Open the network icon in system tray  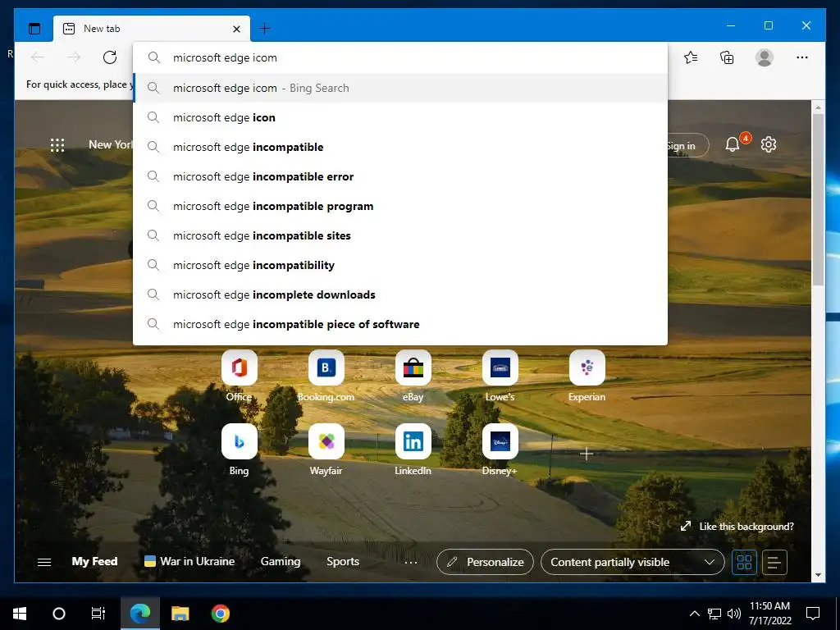714,614
